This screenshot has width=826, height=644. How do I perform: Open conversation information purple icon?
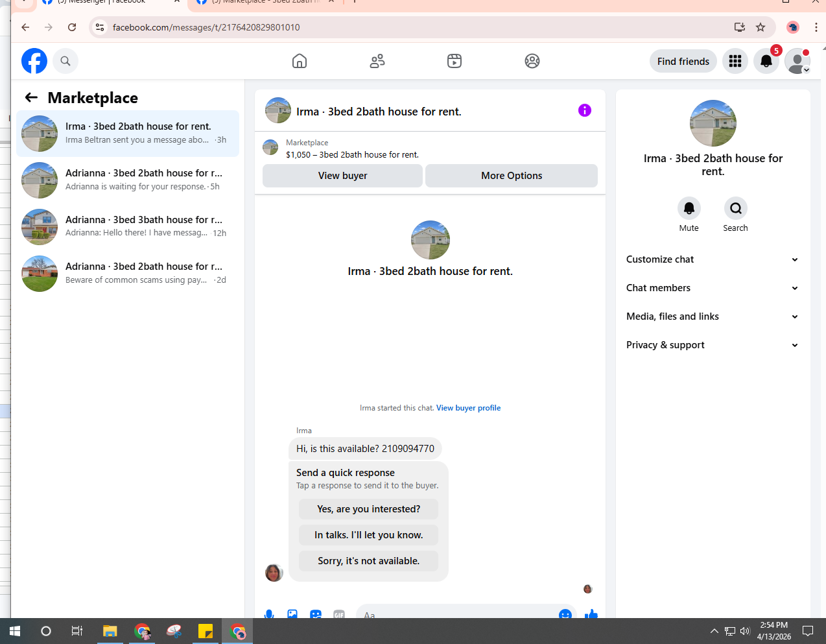pyautogui.click(x=585, y=110)
